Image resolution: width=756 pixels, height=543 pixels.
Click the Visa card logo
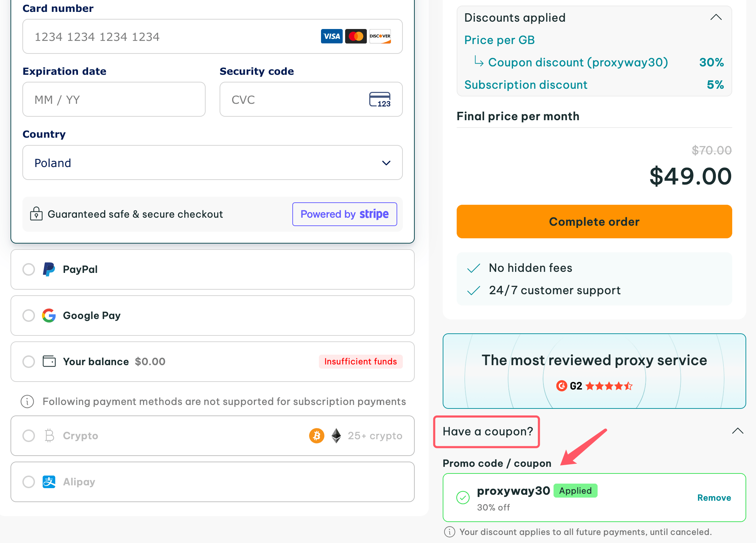[x=331, y=36]
